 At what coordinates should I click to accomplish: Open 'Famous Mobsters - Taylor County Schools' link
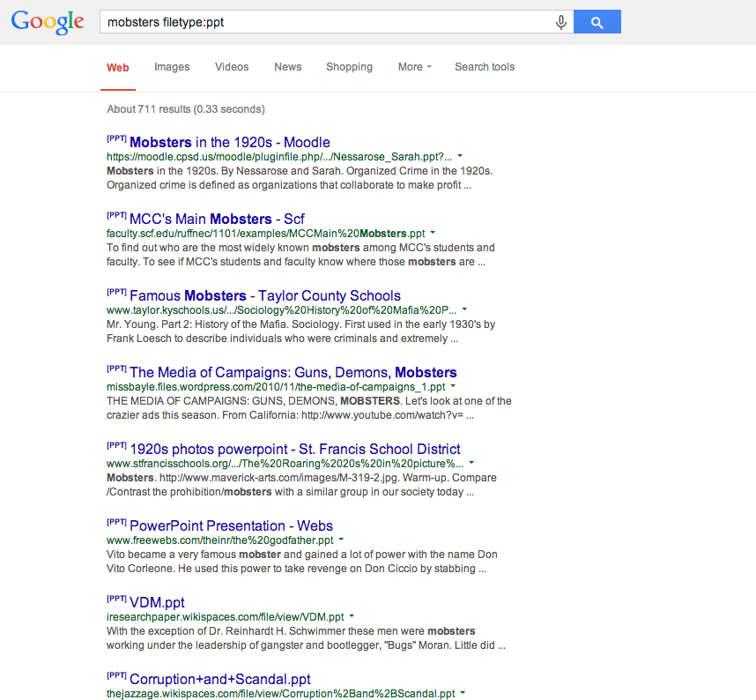tap(265, 295)
